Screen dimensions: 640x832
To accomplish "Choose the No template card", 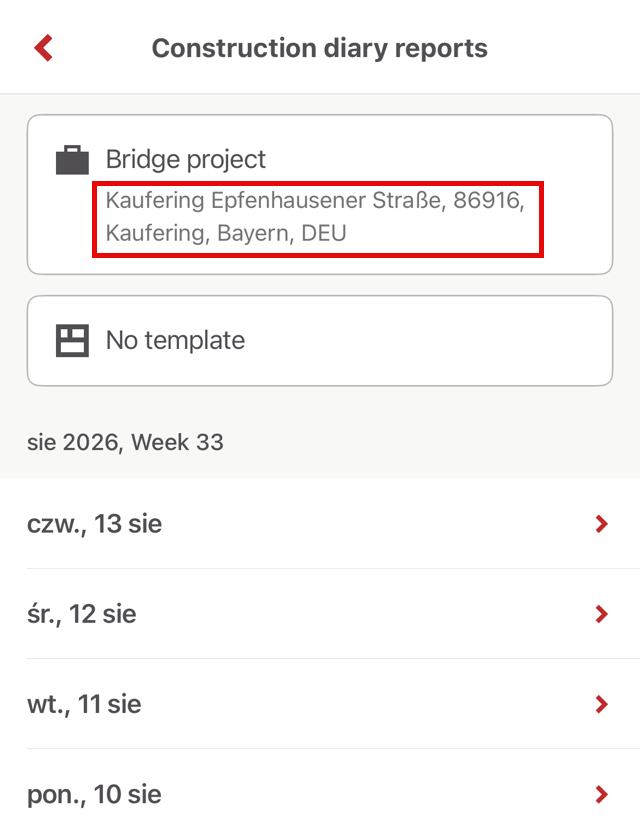I will (x=320, y=341).
